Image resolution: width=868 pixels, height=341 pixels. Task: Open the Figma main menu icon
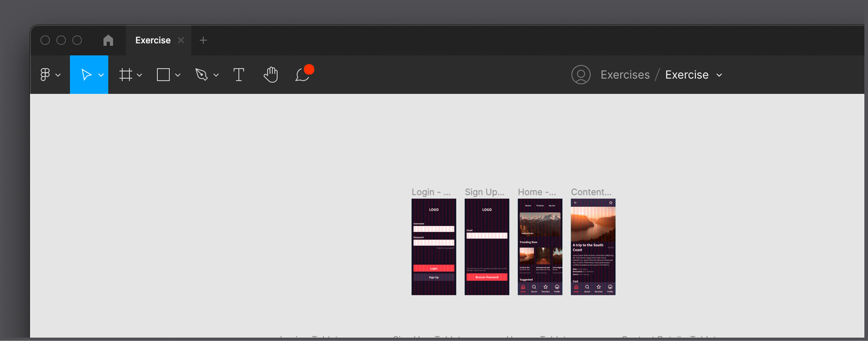[45, 75]
